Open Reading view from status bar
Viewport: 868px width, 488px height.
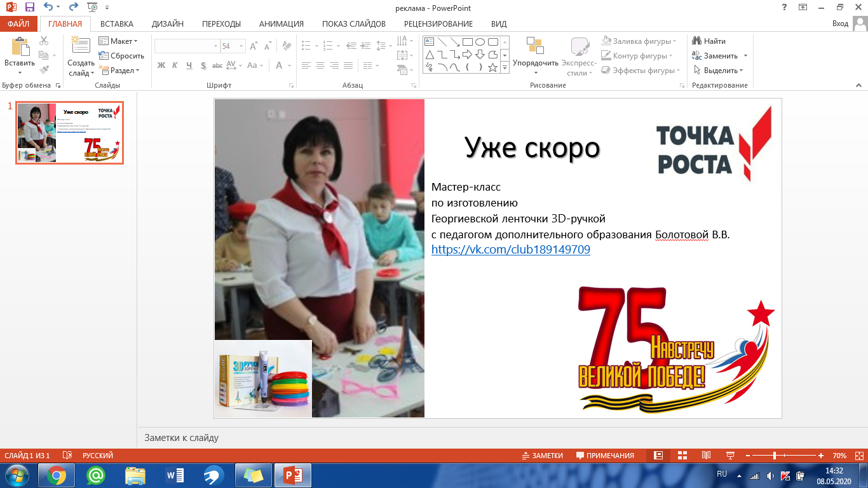coord(706,456)
